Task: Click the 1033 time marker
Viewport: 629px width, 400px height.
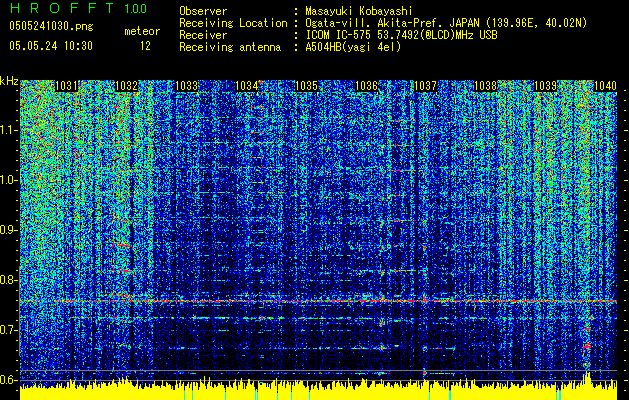Action: [186, 86]
